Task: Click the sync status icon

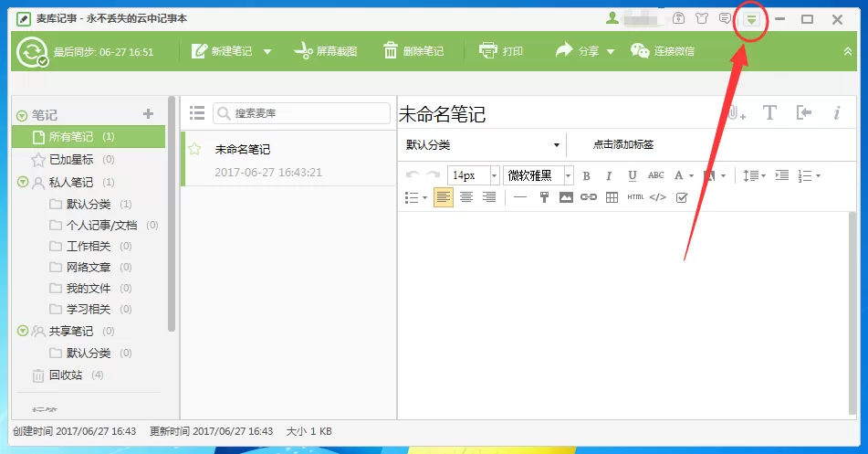Action: coord(32,52)
